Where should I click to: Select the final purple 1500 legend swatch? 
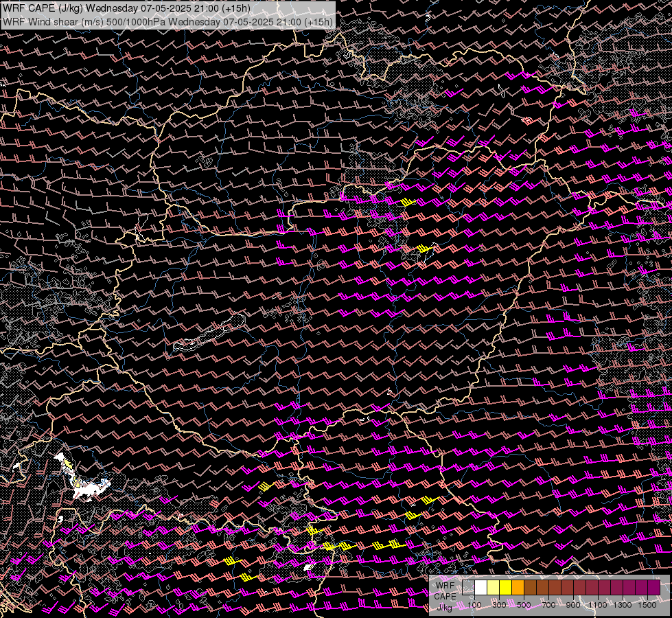(x=653, y=587)
